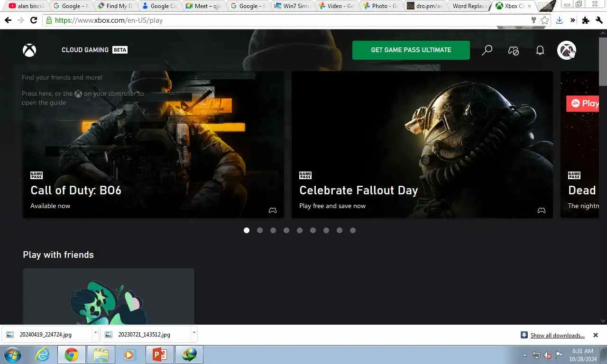This screenshot has height=364, width=607.
Task: Open the Call of Duty: BO6 banner
Action: pyautogui.click(x=153, y=145)
